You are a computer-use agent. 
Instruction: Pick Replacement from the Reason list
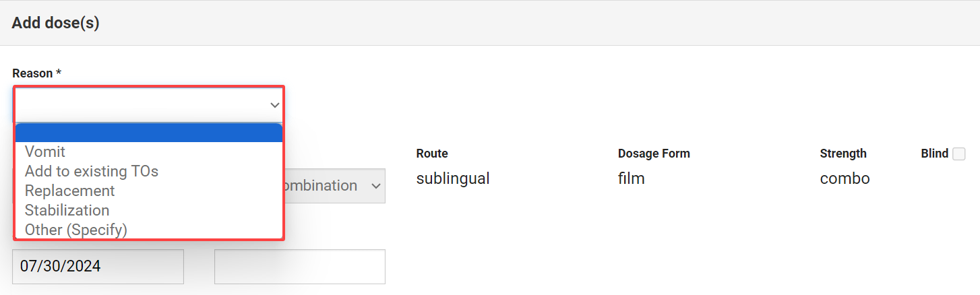coord(69,191)
